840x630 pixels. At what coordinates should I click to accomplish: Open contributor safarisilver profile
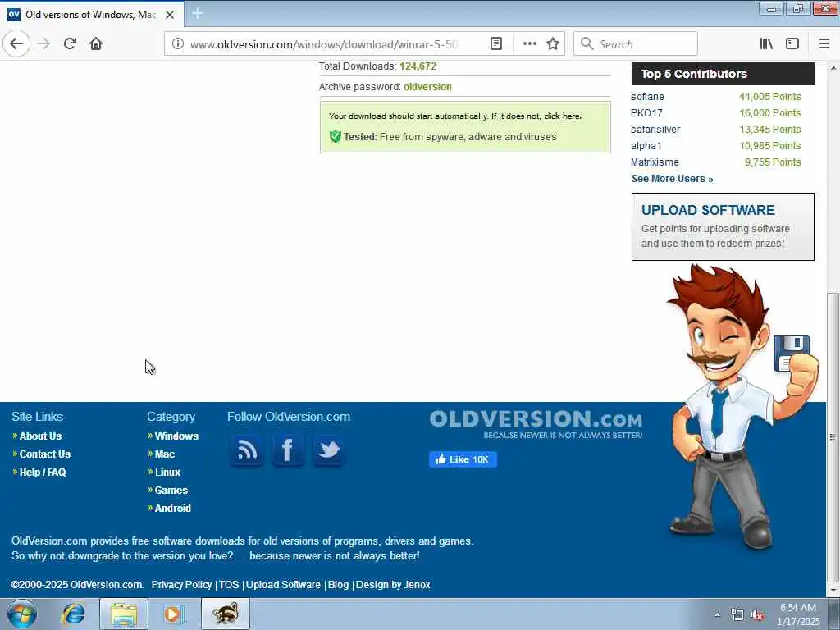655,130
